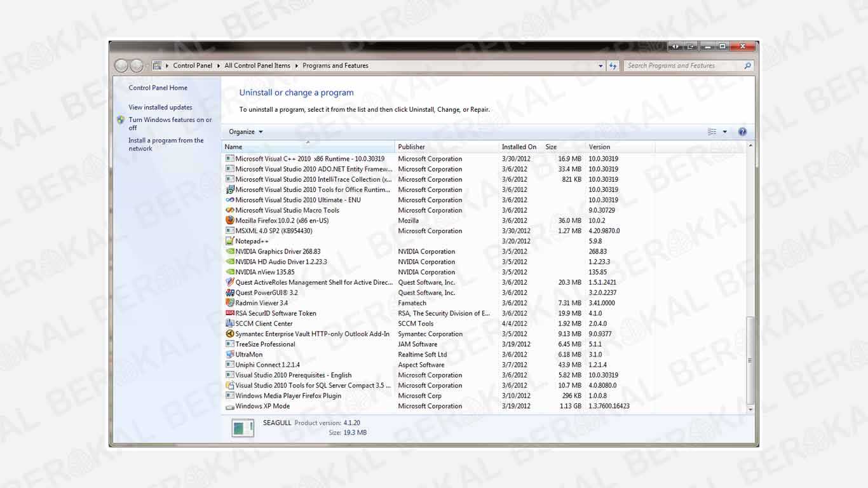Select the Radmin Viewer 3.4 icon
The image size is (868, 488).
coord(230,303)
